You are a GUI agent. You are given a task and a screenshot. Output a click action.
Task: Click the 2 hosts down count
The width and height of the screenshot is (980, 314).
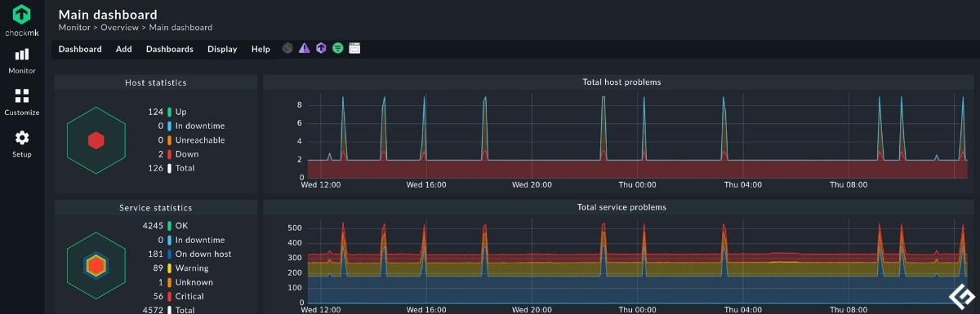point(161,154)
